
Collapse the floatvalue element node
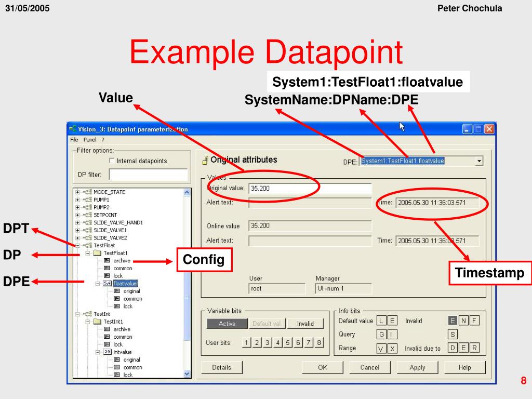tap(98, 283)
